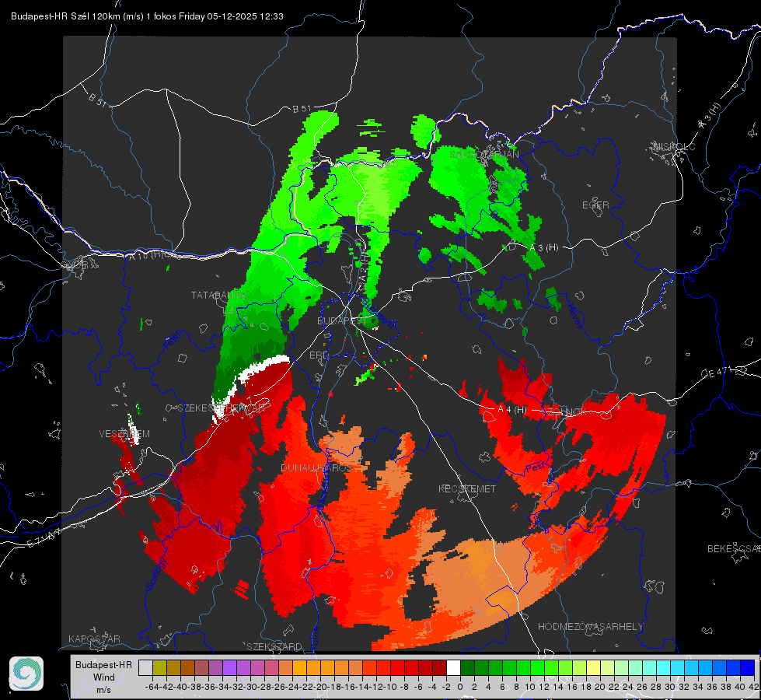Screen dimensions: 761x700
Task: Choose the yellow swatch between 18 and 20
Action: click(593, 667)
